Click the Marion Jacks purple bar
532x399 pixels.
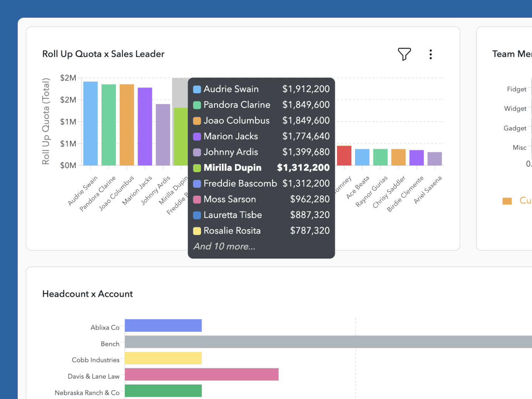coord(145,126)
